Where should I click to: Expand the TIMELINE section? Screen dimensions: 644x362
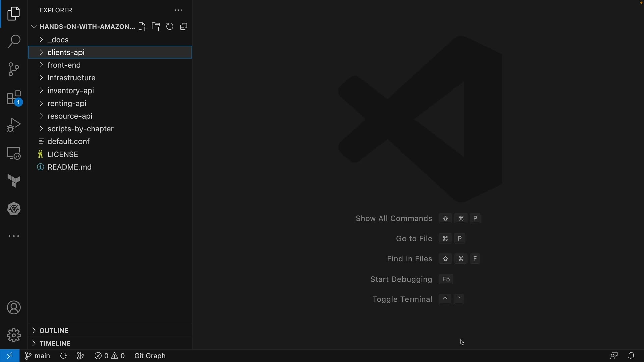[55, 343]
